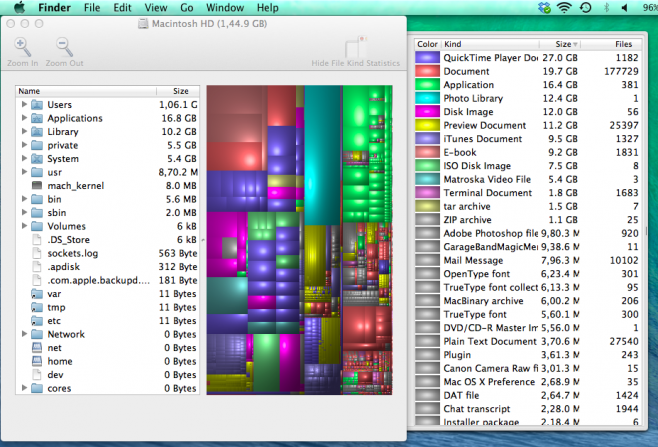Click the Time Machine menu bar icon
This screenshot has height=447, width=658.
(x=585, y=8)
